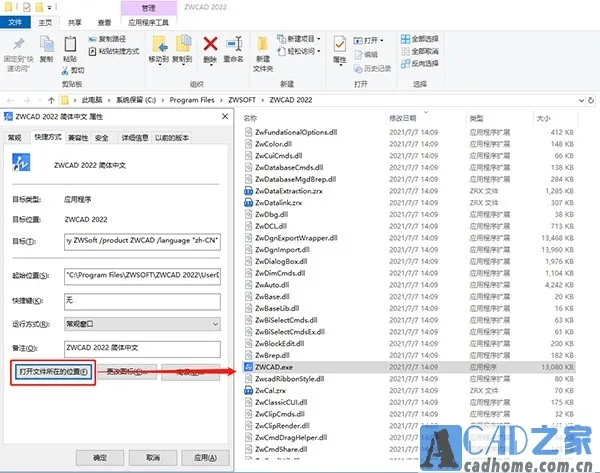Click the Invert Selection icon
The height and width of the screenshot is (473, 600).
[x=405, y=64]
